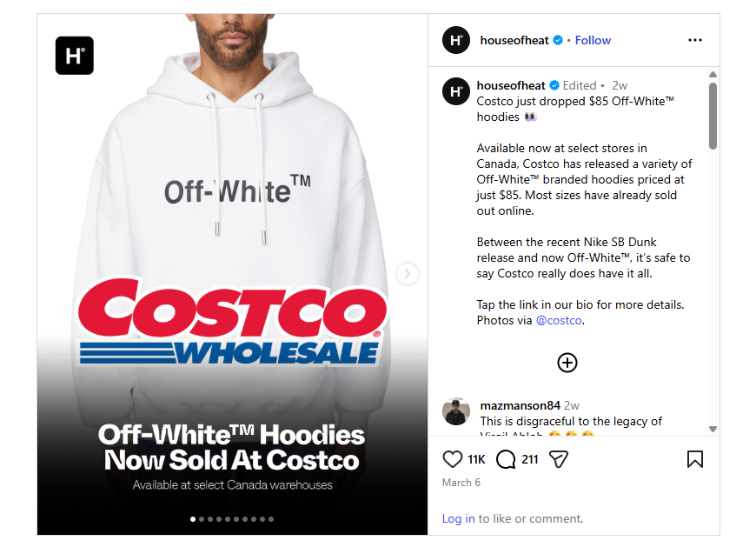
Task: Jump to the second carousel slide dot
Action: coord(202,519)
